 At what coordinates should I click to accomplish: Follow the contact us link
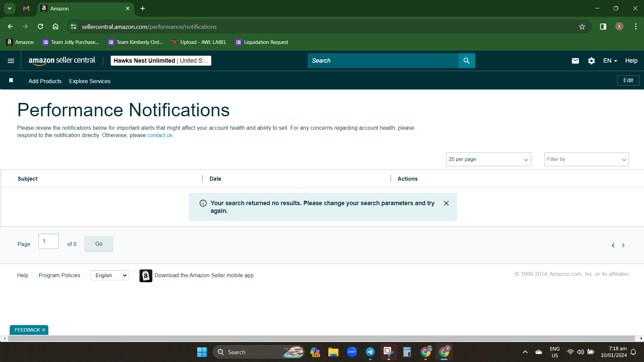click(x=160, y=135)
